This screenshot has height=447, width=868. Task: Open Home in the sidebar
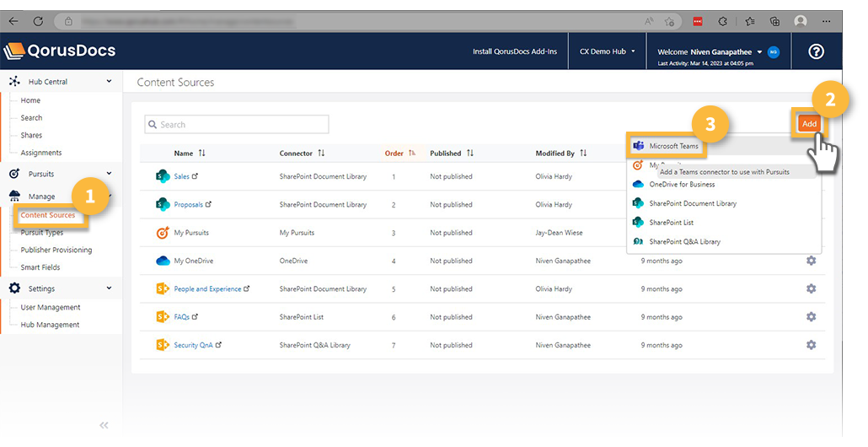(x=30, y=100)
